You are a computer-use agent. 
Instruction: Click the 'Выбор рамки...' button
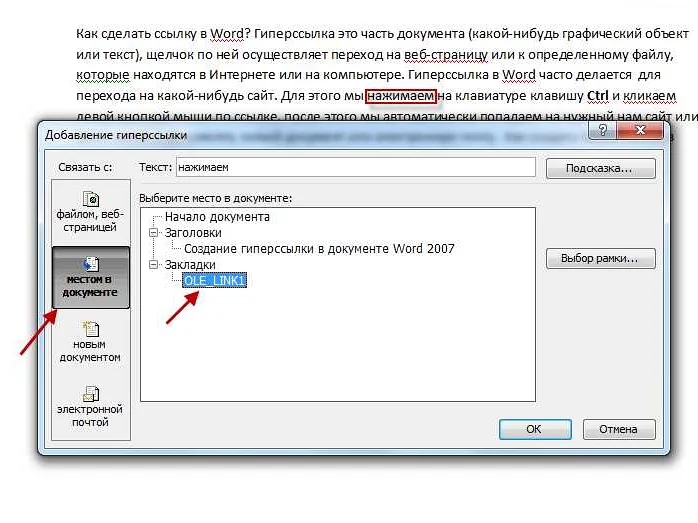pos(601,259)
